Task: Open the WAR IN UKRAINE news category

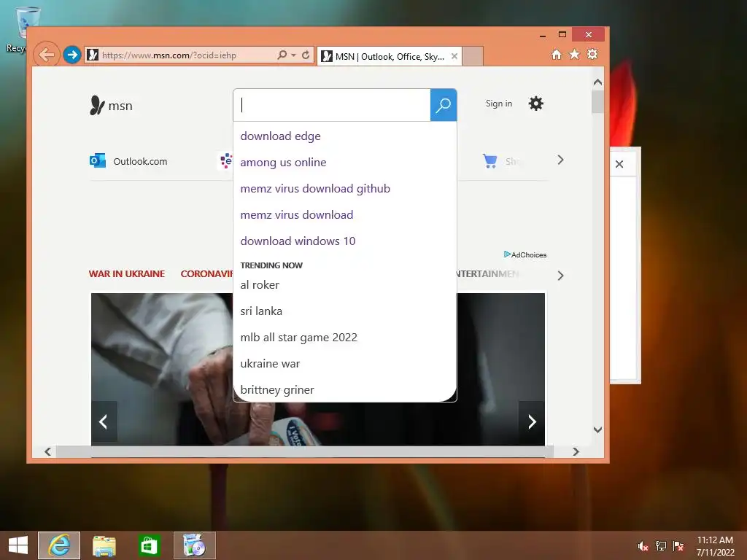Action: (x=127, y=274)
